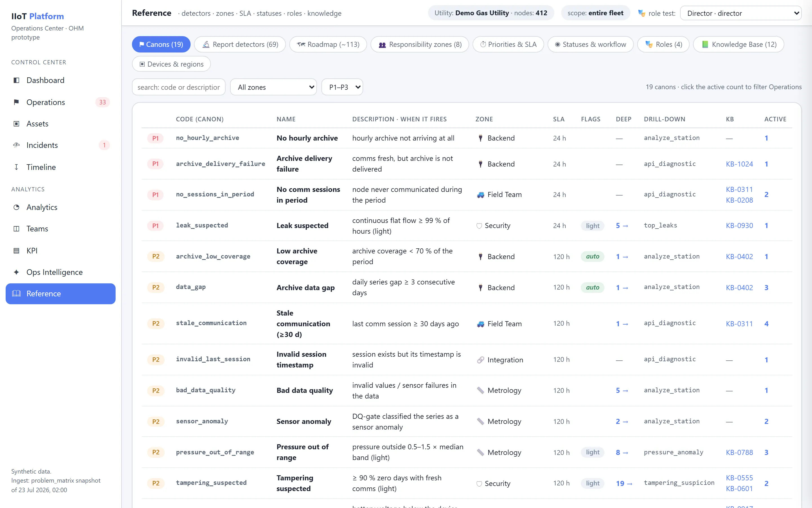Click the Incidents badge showing 1
Image resolution: width=812 pixels, height=508 pixels.
coord(104,145)
